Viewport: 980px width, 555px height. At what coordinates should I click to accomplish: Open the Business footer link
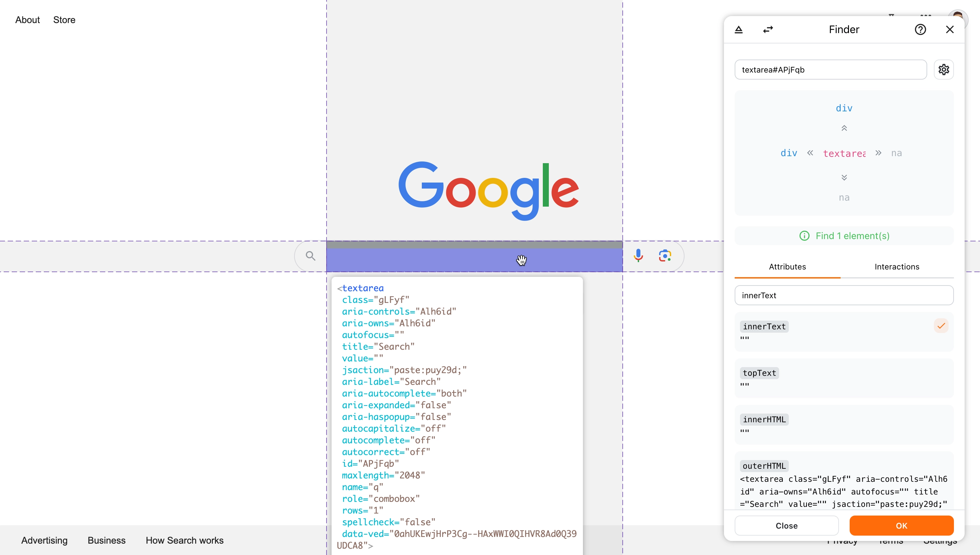[x=106, y=541]
